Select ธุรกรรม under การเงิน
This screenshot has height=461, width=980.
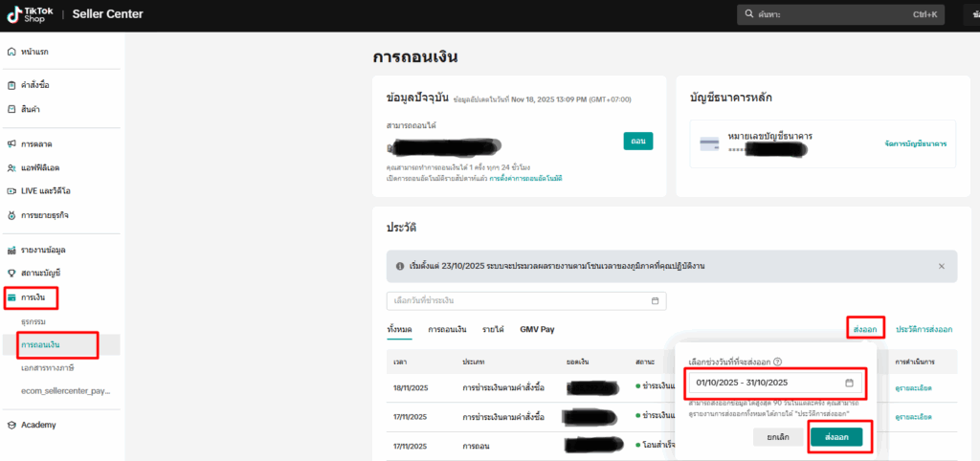click(33, 321)
